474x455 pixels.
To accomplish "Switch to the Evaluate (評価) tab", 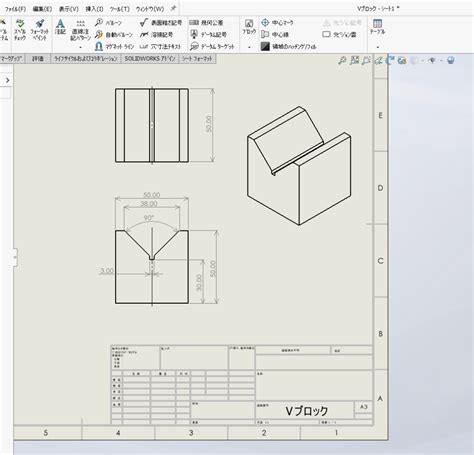I will click(x=37, y=59).
